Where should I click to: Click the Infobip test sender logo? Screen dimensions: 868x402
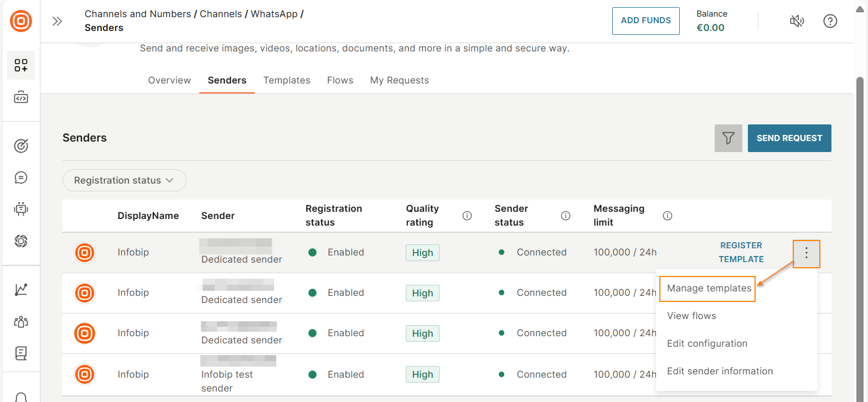point(84,374)
